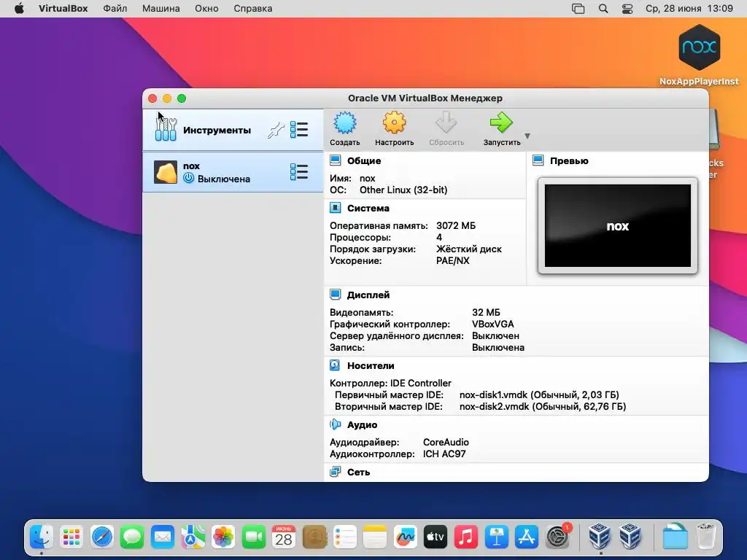Open Contacts from the Dock
Viewport: 747px width, 560px height.
(314, 537)
